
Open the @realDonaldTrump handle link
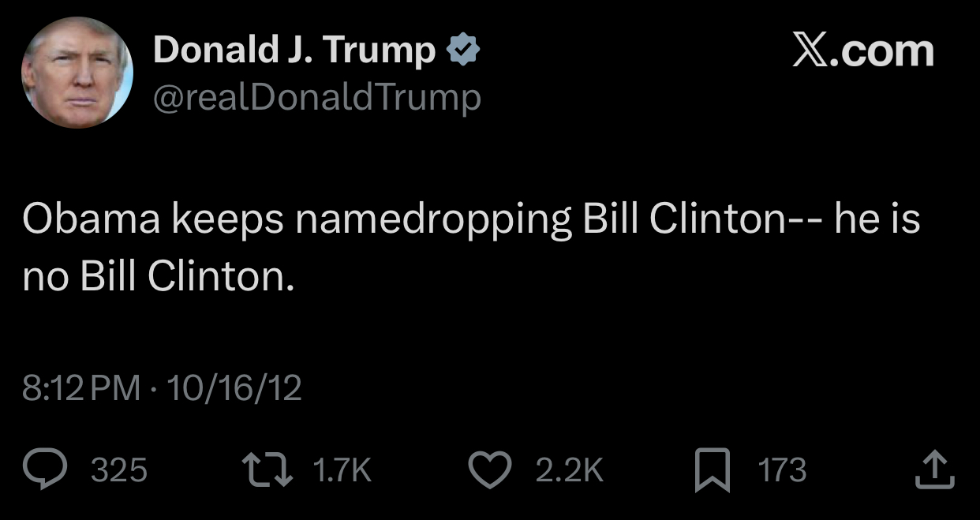point(316,97)
